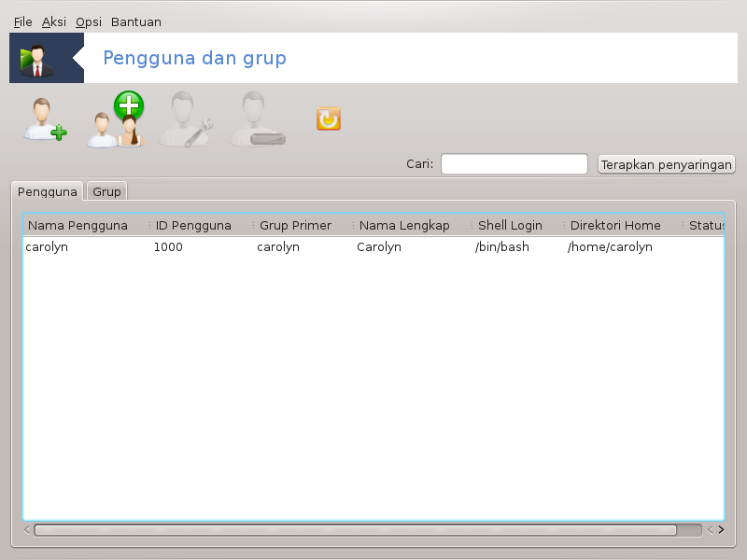Focus the Cari search field

(x=514, y=164)
